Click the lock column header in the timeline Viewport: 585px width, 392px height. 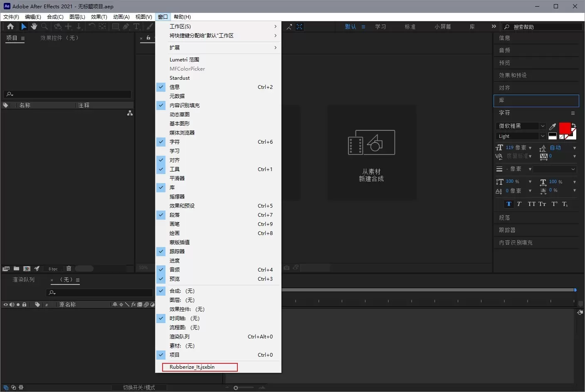pyautogui.click(x=25, y=304)
